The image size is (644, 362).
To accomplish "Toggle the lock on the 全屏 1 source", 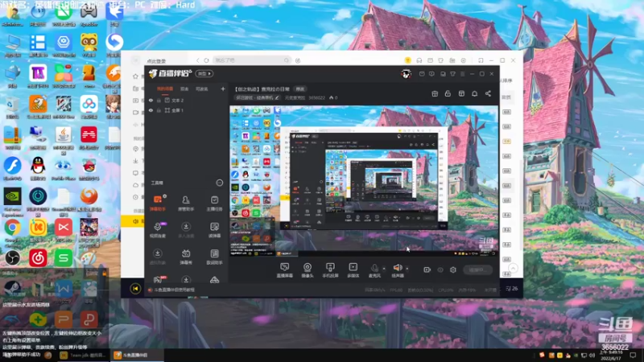I will [x=159, y=110].
